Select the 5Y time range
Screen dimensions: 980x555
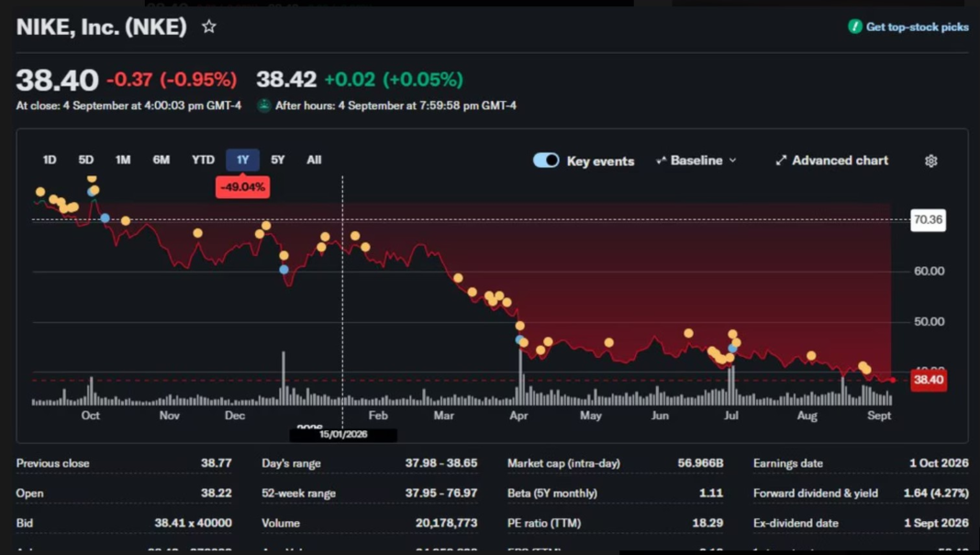(277, 160)
